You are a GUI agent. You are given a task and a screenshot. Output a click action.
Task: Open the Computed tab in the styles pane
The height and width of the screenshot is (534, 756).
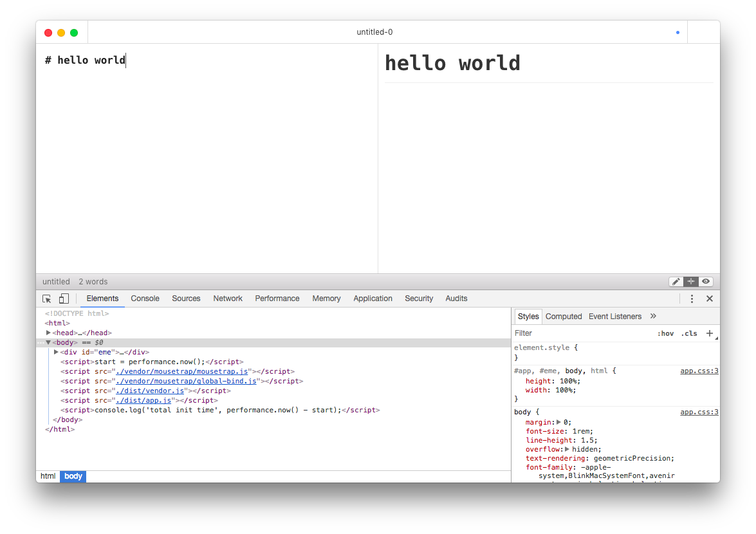(x=564, y=316)
